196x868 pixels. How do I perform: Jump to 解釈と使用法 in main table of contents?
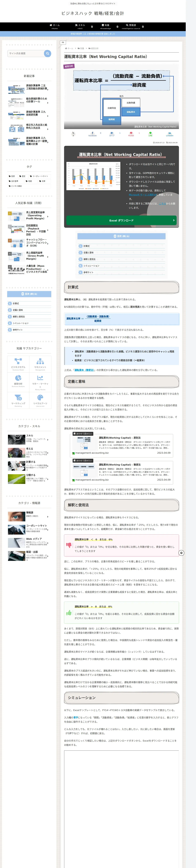pos(89,259)
